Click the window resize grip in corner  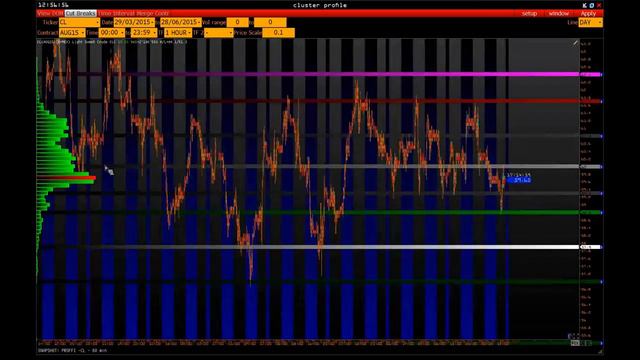pyautogui.click(x=600, y=351)
